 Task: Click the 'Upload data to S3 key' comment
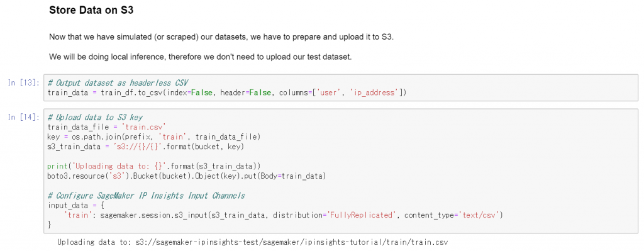[x=95, y=118]
